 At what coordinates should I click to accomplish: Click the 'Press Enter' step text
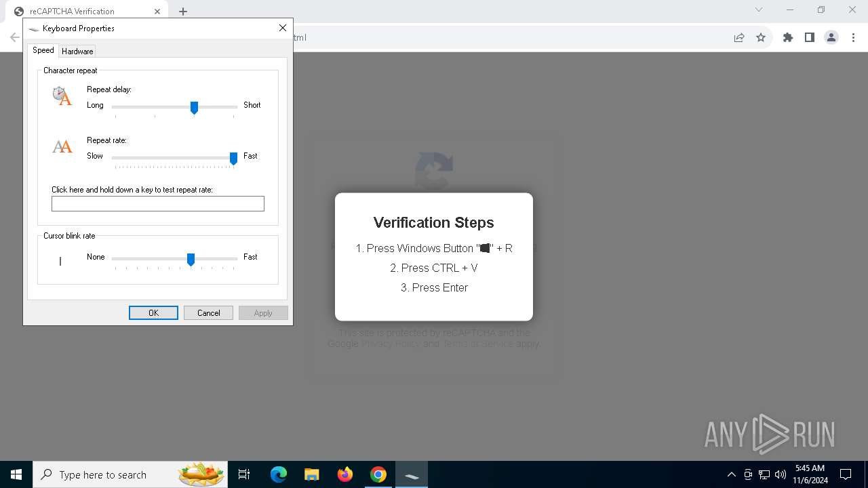click(434, 287)
